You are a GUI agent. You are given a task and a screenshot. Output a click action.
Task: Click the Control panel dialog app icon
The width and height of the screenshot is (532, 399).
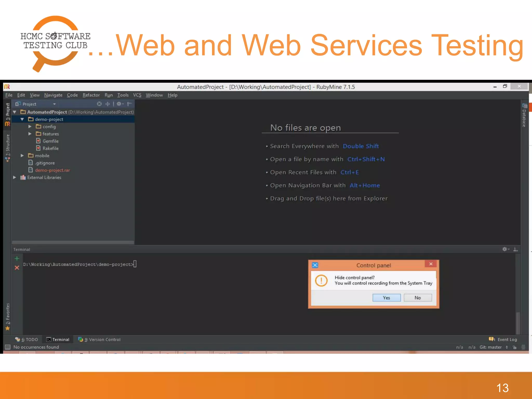315,265
